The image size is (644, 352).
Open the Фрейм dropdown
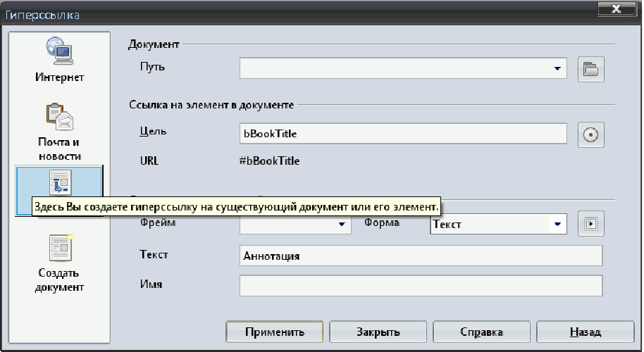342,225
